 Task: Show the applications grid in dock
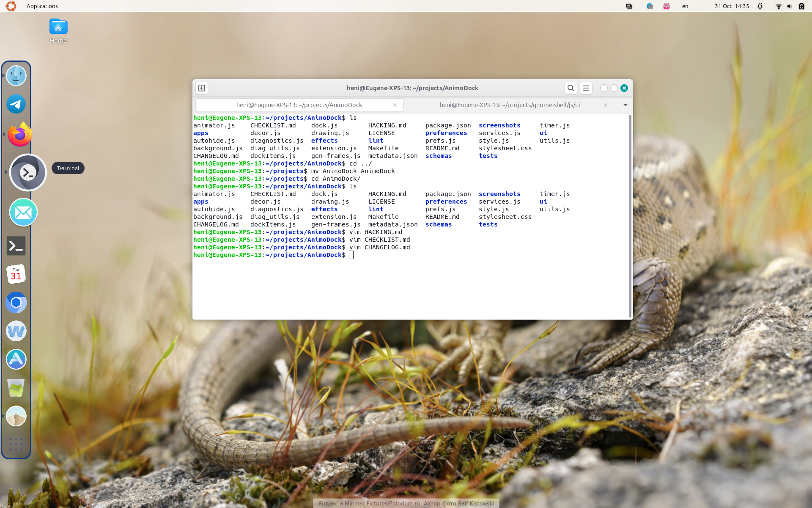(16, 444)
